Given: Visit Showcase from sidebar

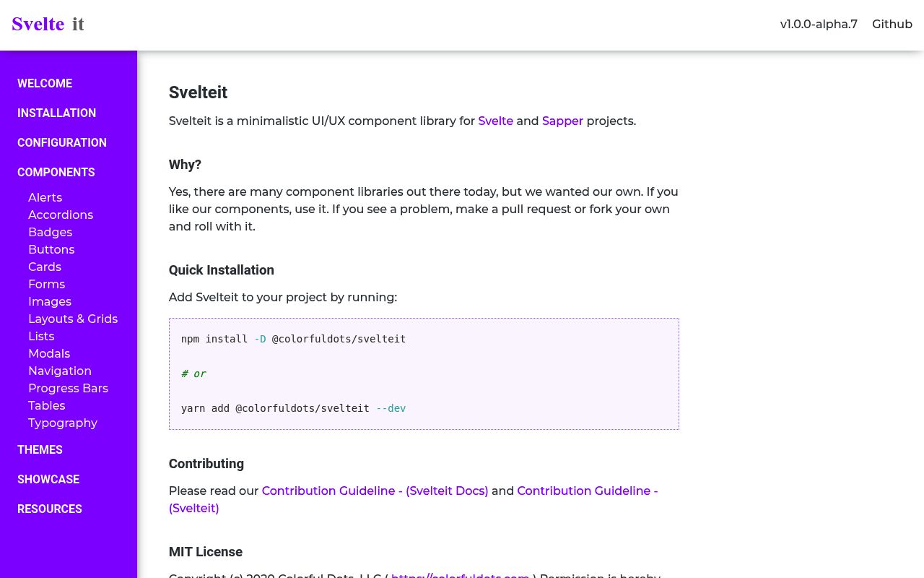Looking at the screenshot, I should tap(48, 479).
